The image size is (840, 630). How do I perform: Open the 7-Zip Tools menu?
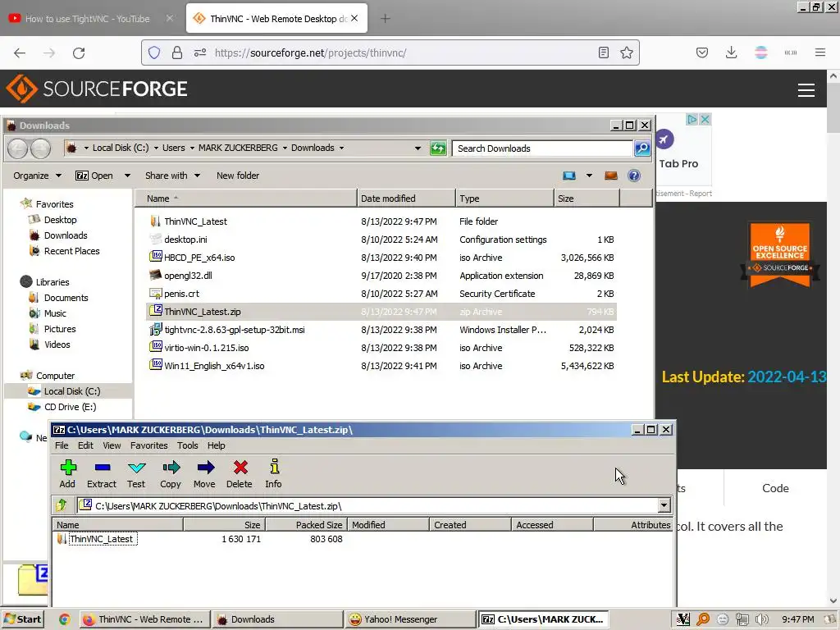click(x=188, y=445)
